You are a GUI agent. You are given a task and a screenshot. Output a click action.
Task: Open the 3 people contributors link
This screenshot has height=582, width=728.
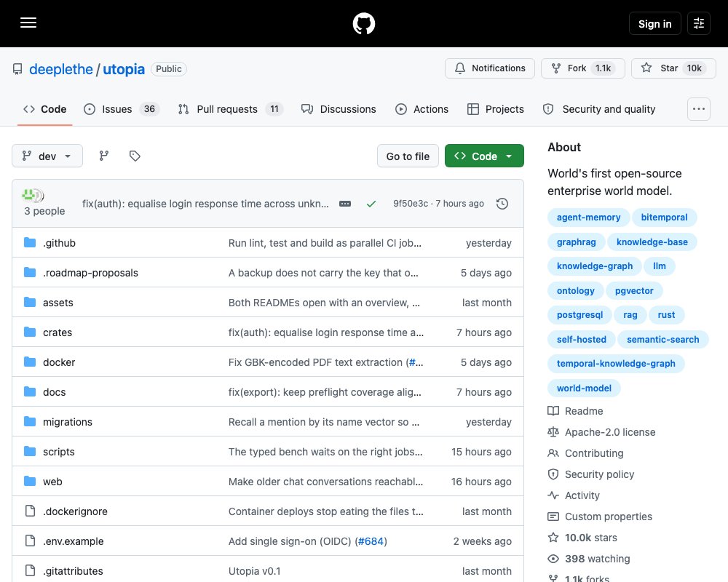(x=44, y=211)
